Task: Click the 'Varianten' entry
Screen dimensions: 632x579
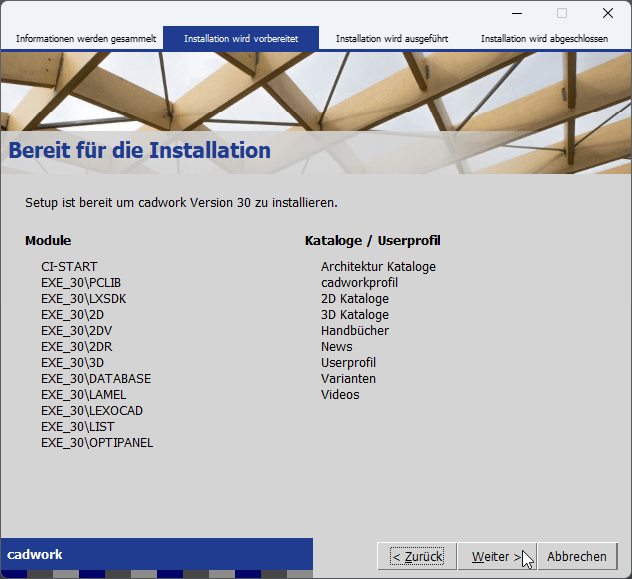Action: [348, 379]
